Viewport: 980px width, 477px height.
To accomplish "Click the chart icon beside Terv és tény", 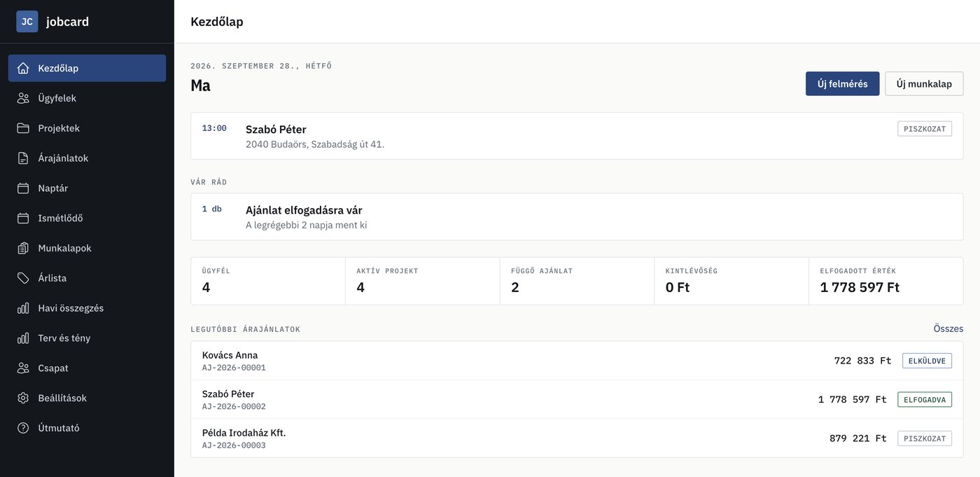I will coord(23,338).
